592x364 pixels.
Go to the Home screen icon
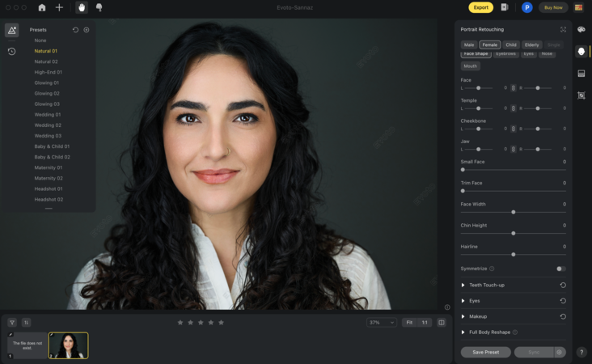click(42, 7)
